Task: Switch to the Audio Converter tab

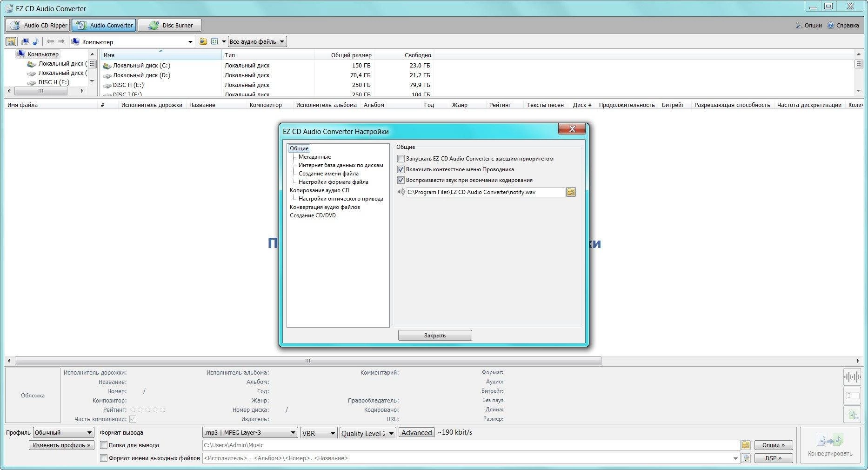Action: [104, 25]
